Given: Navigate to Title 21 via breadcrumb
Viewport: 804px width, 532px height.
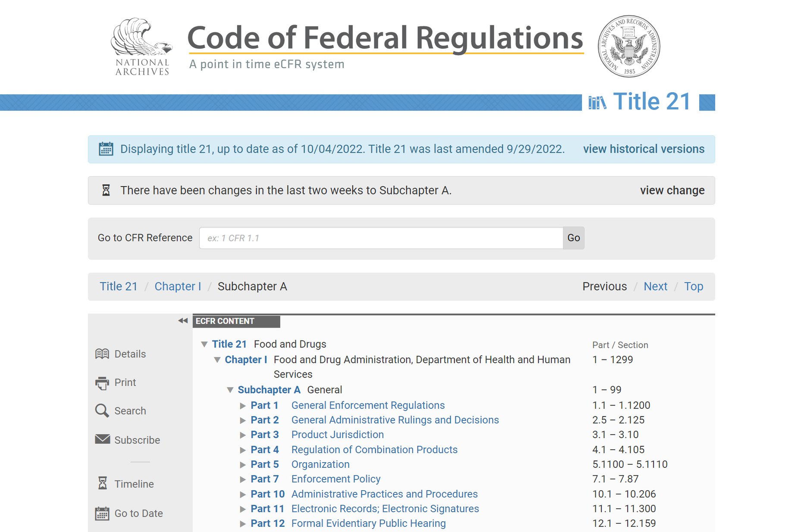Looking at the screenshot, I should click(118, 286).
